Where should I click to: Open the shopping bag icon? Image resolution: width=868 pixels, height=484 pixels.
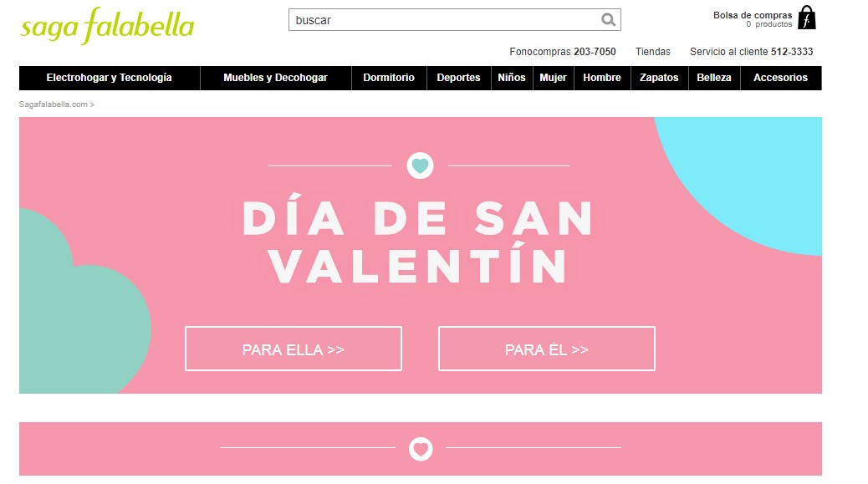click(807, 18)
